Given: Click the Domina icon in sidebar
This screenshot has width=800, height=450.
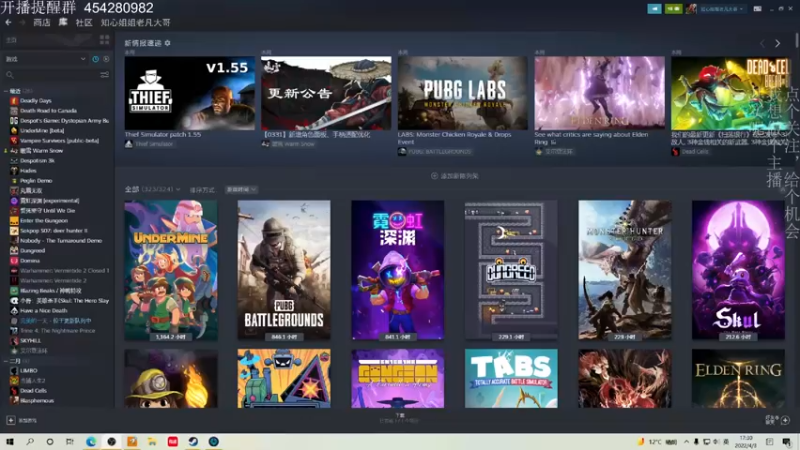Looking at the screenshot, I should [14, 261].
